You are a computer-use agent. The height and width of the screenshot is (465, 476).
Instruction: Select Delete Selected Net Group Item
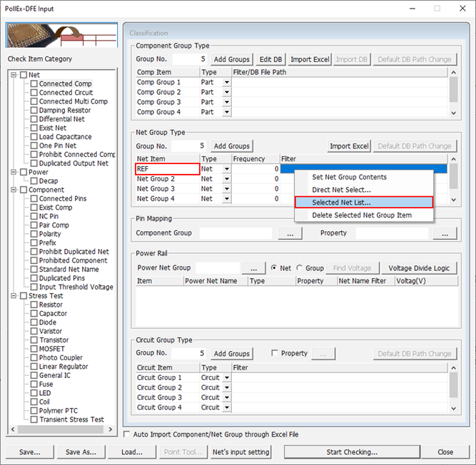pyautogui.click(x=363, y=215)
